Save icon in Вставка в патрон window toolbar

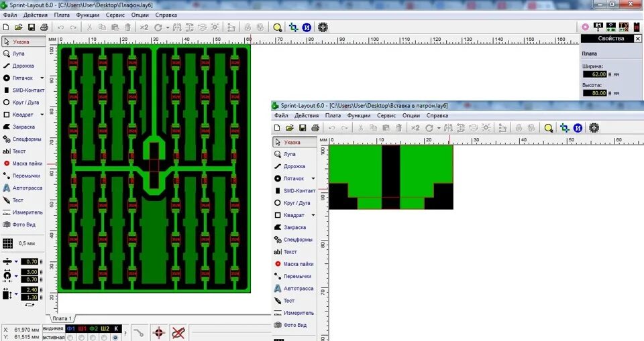pyautogui.click(x=303, y=128)
